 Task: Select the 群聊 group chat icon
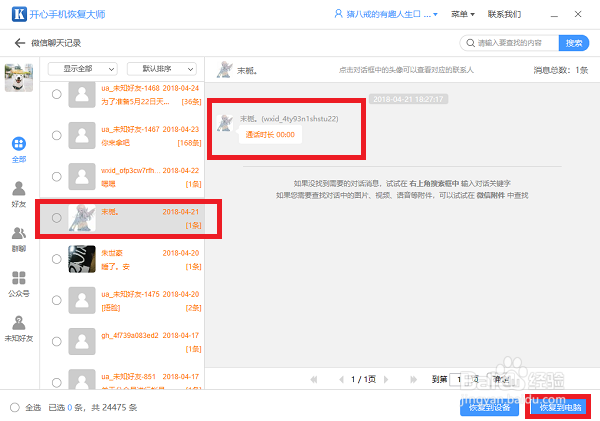[x=19, y=233]
